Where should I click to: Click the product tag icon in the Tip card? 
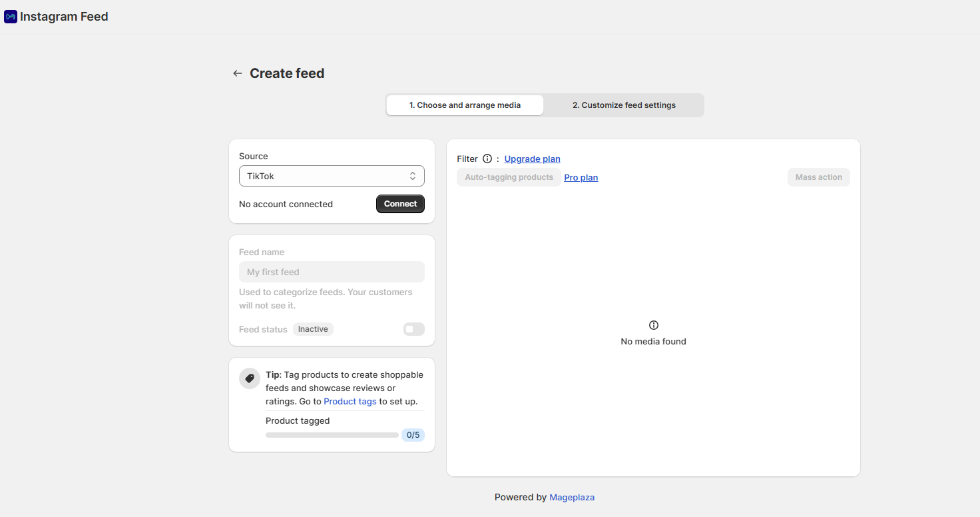coord(250,378)
